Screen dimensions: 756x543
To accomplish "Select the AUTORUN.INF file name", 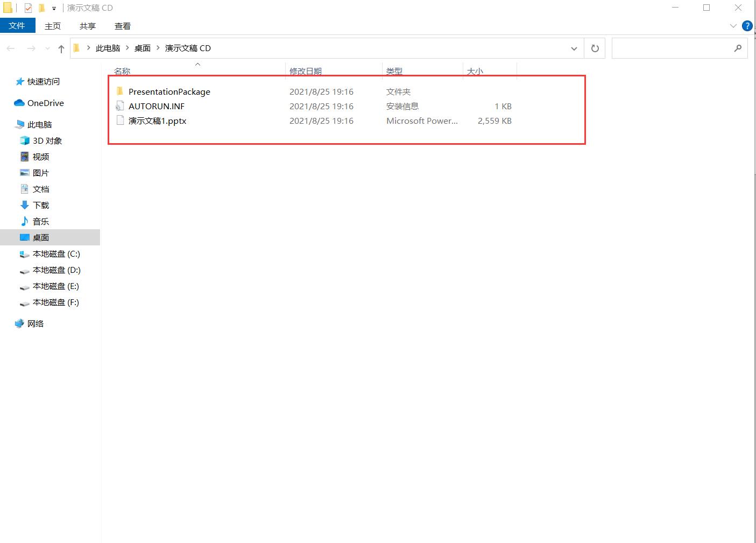I will 157,106.
